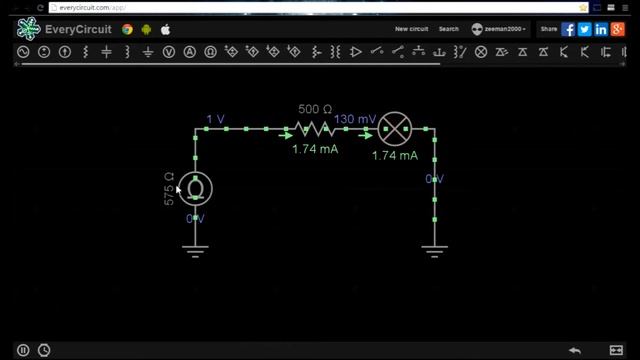This screenshot has width=640, height=360.
Task: Select the potentiometer component
Action: click(x=316, y=52)
